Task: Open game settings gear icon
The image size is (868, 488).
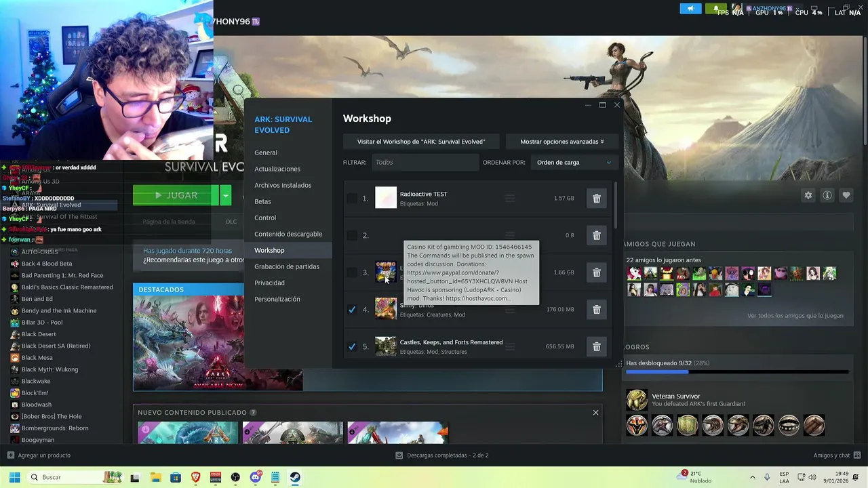Action: (808, 195)
